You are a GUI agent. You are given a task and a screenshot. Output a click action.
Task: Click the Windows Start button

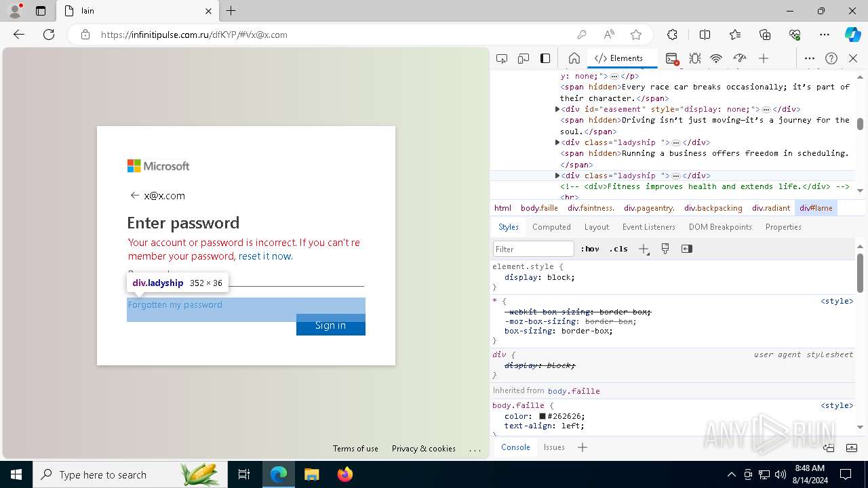[x=16, y=474]
